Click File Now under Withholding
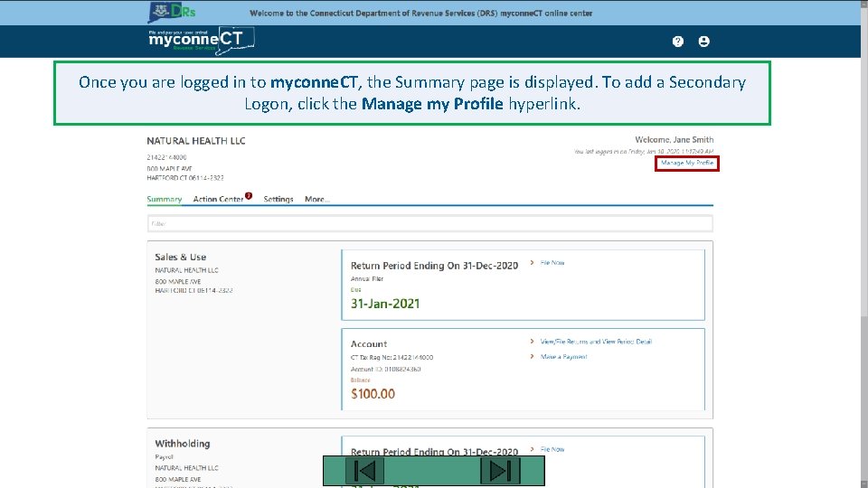 click(552, 449)
